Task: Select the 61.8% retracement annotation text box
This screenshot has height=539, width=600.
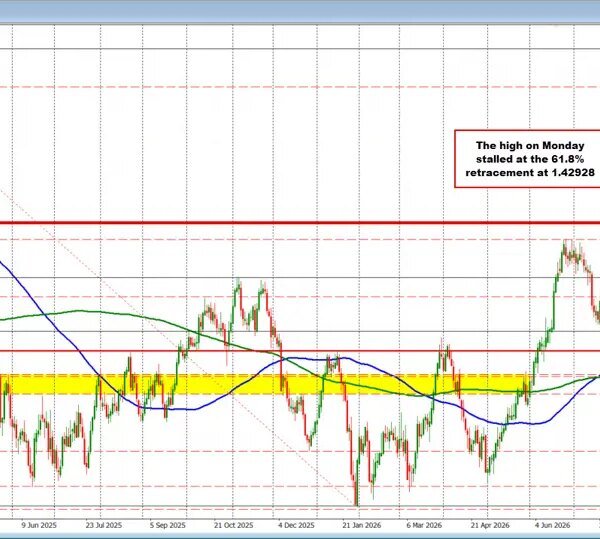Action: coord(527,159)
